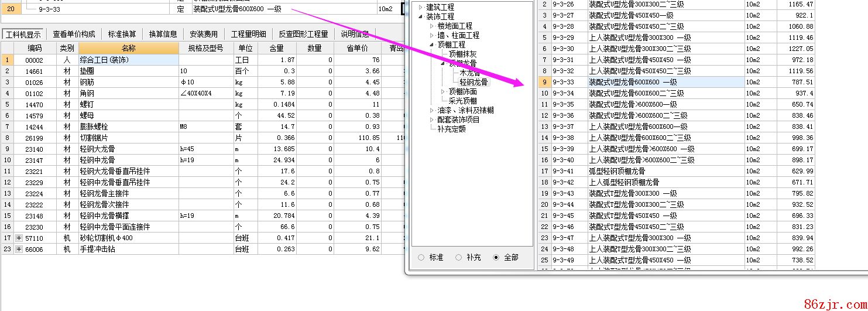Open the 标准换算 tab
Viewport: 868px width, 311px height.
point(123,34)
